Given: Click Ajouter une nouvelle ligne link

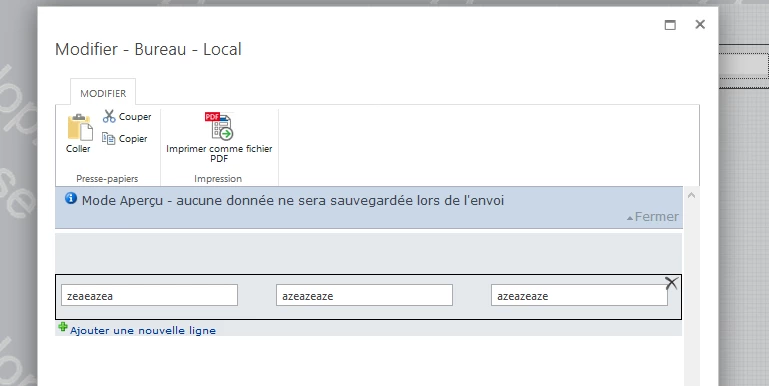Looking at the screenshot, I should point(143,331).
